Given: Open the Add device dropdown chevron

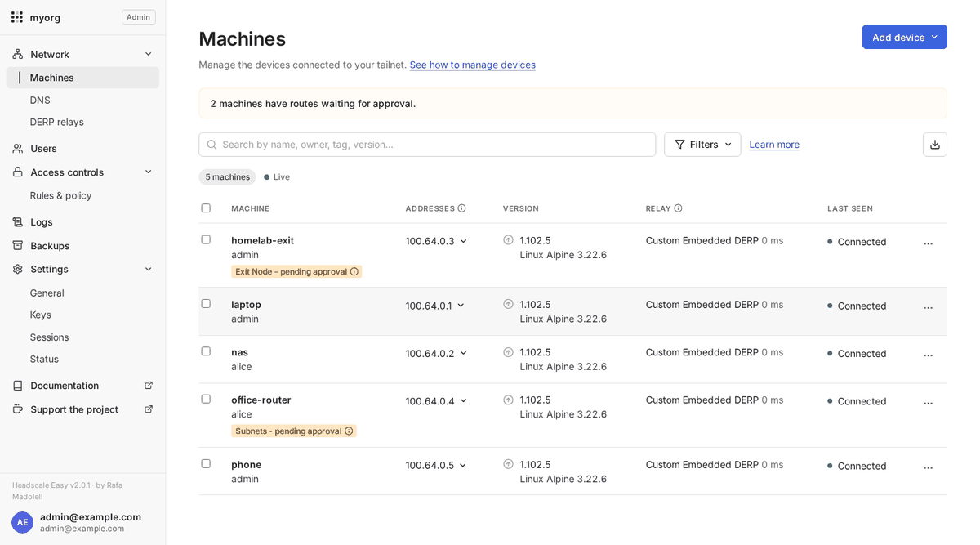Looking at the screenshot, I should point(934,37).
